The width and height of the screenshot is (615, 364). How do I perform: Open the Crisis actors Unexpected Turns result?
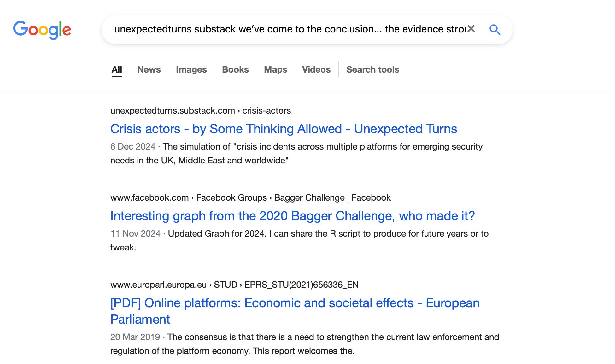(x=284, y=129)
